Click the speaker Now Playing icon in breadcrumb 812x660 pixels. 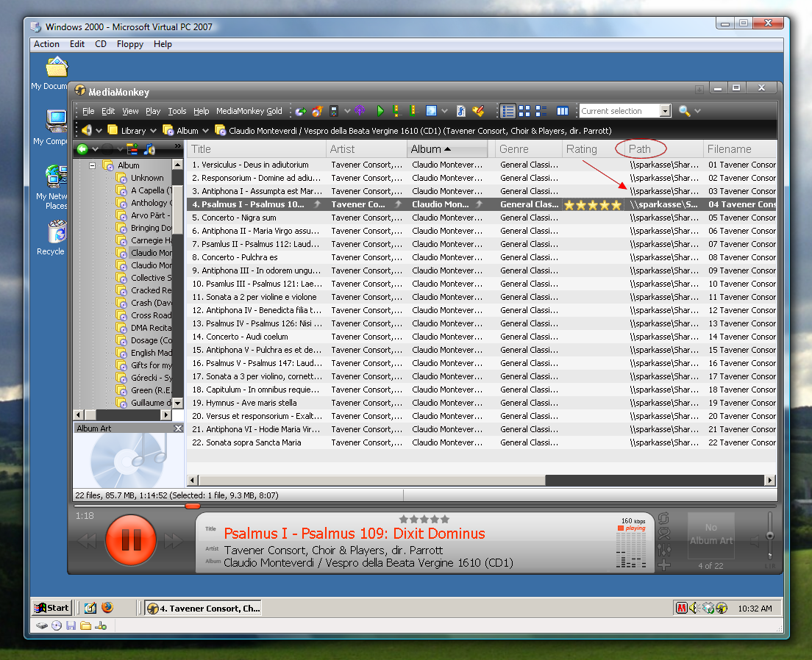click(x=87, y=130)
